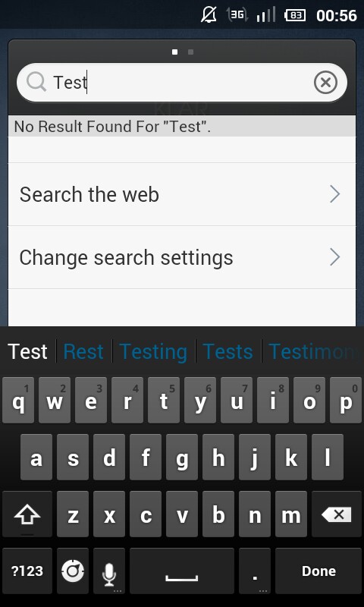Viewport: 364px width, 607px height.
Task: Tap the backspace delete key
Action: point(336,514)
